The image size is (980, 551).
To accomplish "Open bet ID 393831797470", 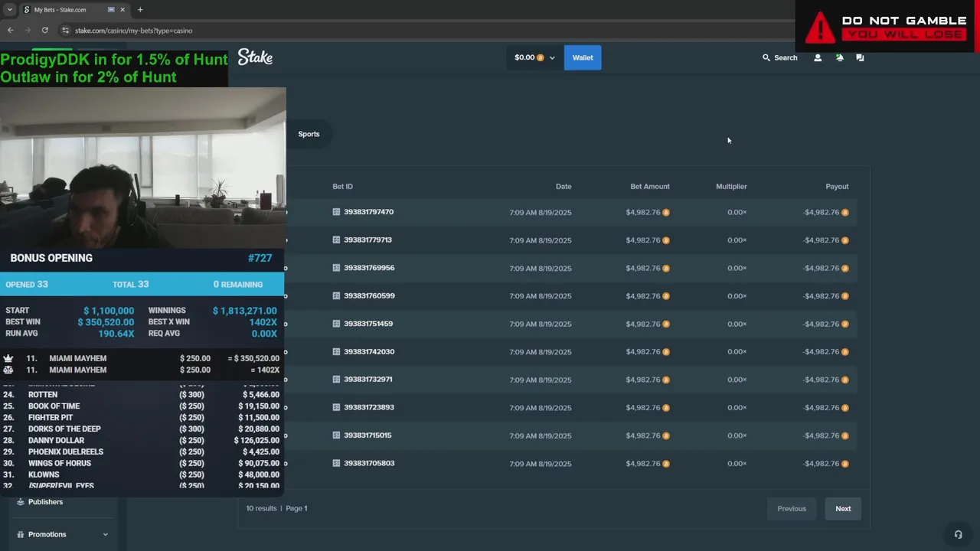I will (x=368, y=212).
